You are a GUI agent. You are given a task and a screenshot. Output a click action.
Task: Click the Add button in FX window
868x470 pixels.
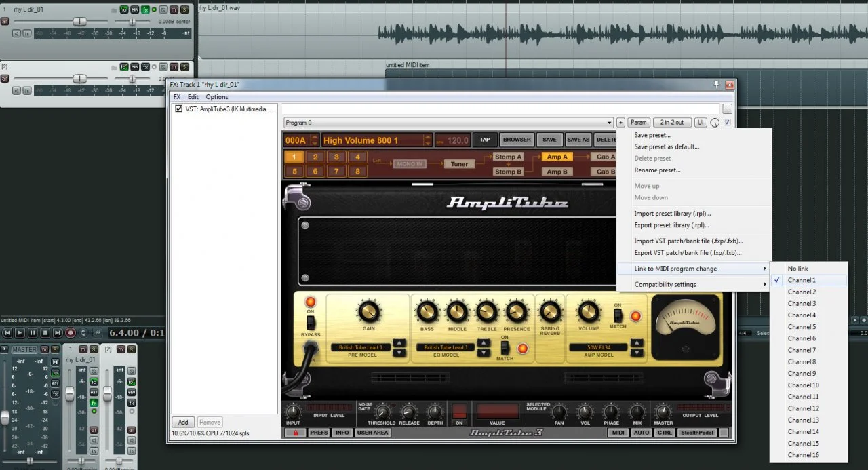point(183,422)
